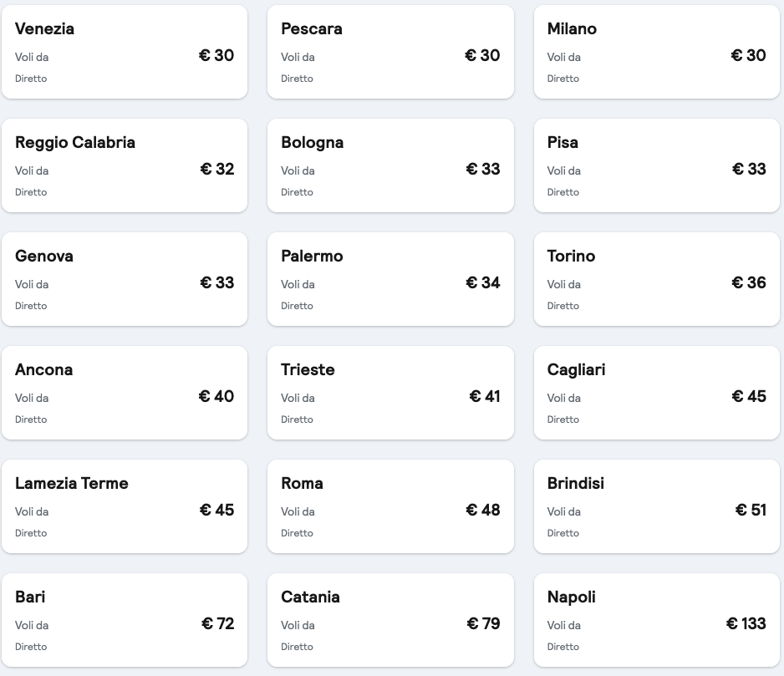Image resolution: width=784 pixels, height=676 pixels.
Task: Open the Genova flights card
Action: click(x=125, y=278)
